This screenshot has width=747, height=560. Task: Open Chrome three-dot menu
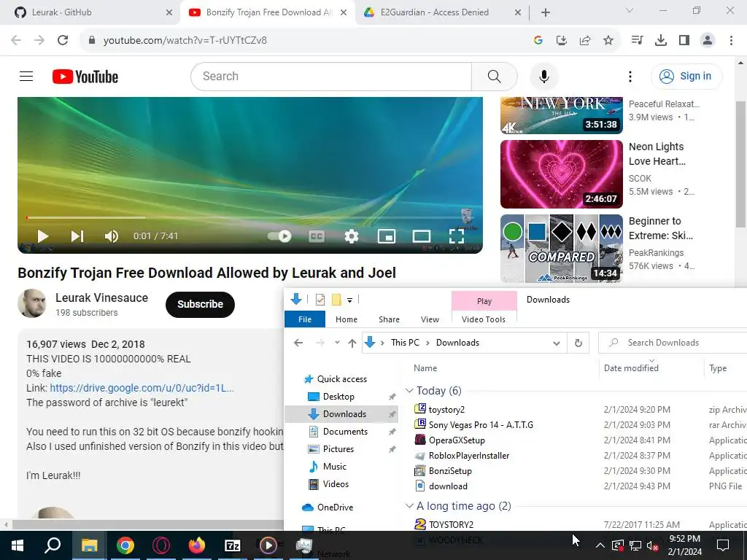tap(731, 41)
